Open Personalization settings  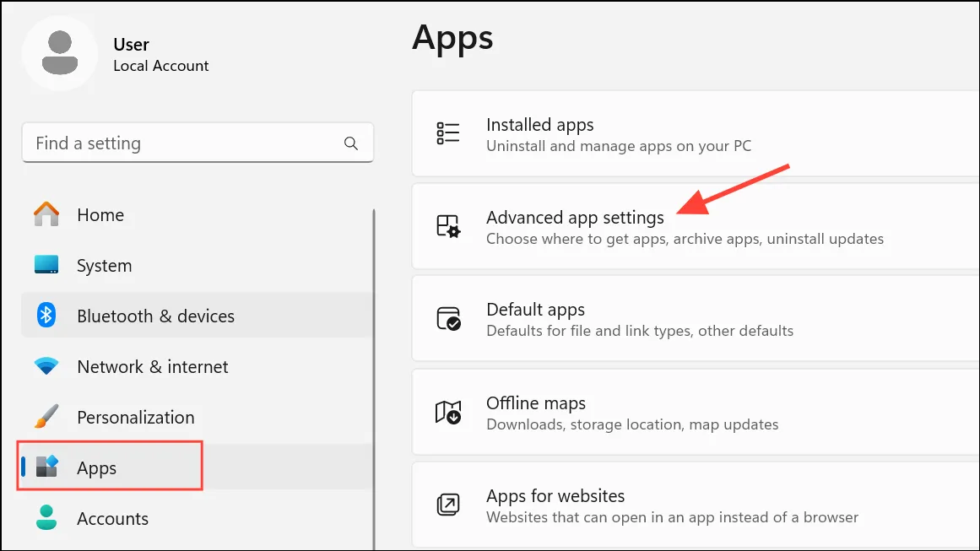click(x=198, y=417)
